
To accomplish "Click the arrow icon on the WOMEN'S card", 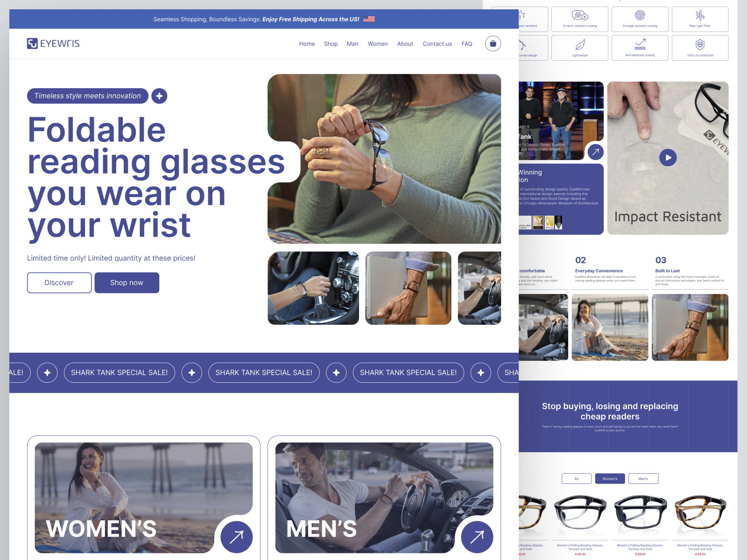I will coord(236,537).
